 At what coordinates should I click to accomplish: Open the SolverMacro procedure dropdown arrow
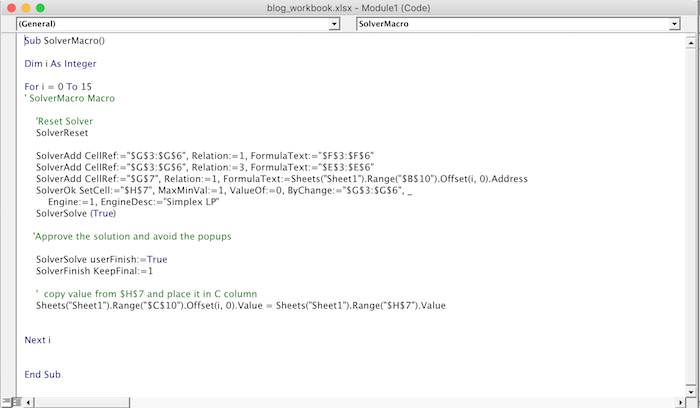click(684, 22)
